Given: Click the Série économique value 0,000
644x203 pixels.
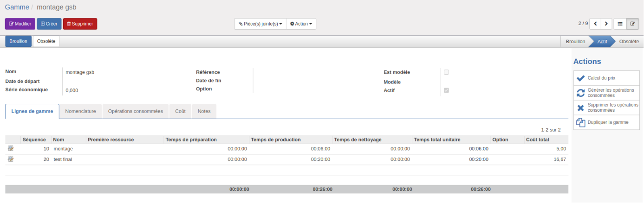Looking at the screenshot, I should click(x=72, y=90).
